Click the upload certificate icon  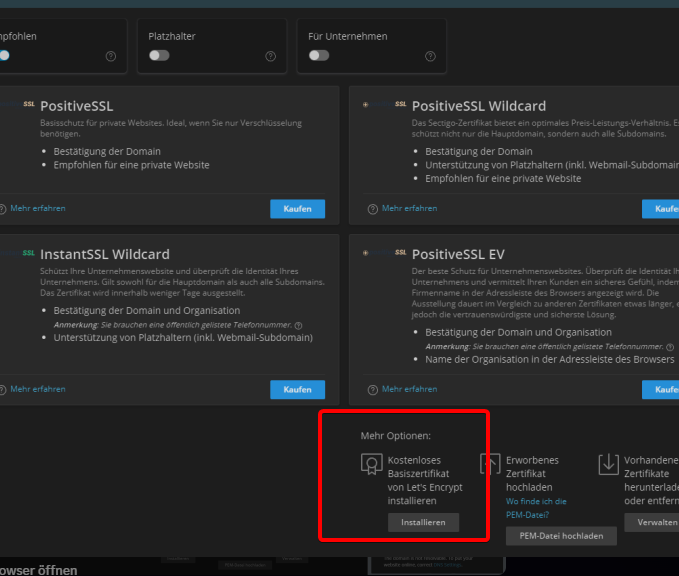coord(490,464)
